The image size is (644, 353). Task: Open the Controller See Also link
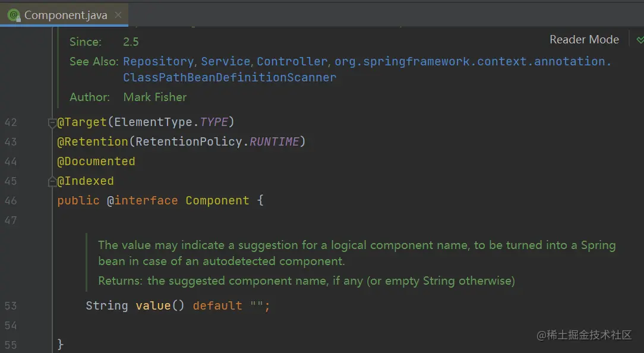point(292,61)
